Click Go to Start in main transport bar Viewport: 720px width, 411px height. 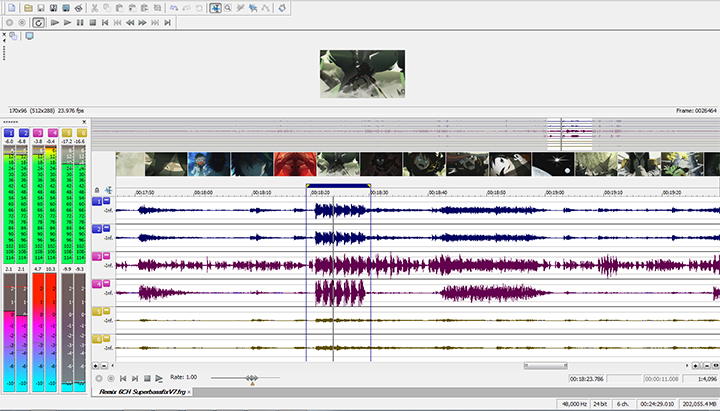click(105, 21)
